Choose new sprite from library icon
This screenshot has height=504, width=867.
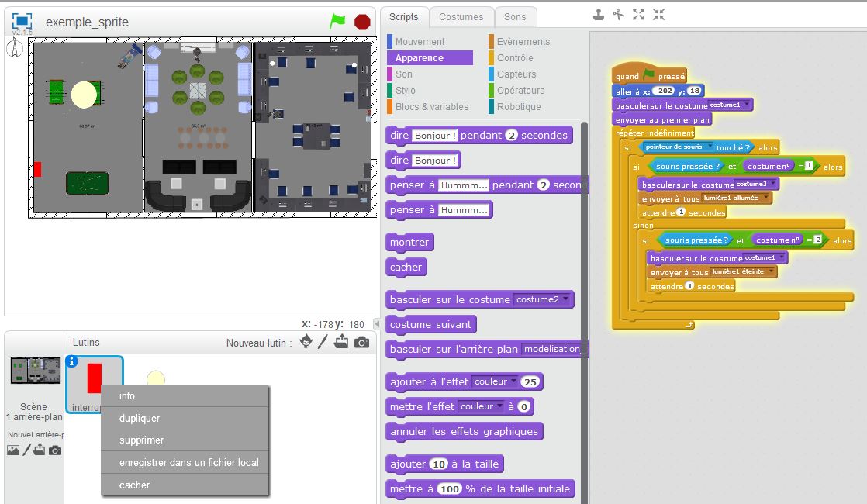[x=306, y=342]
